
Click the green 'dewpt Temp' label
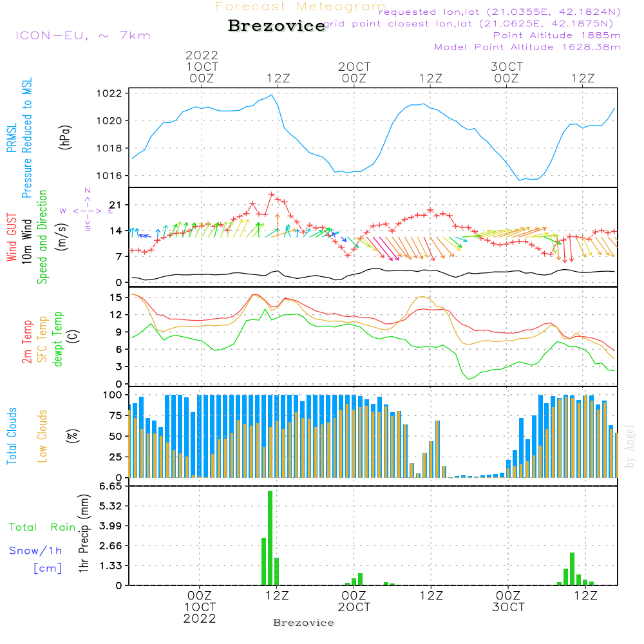click(x=57, y=339)
